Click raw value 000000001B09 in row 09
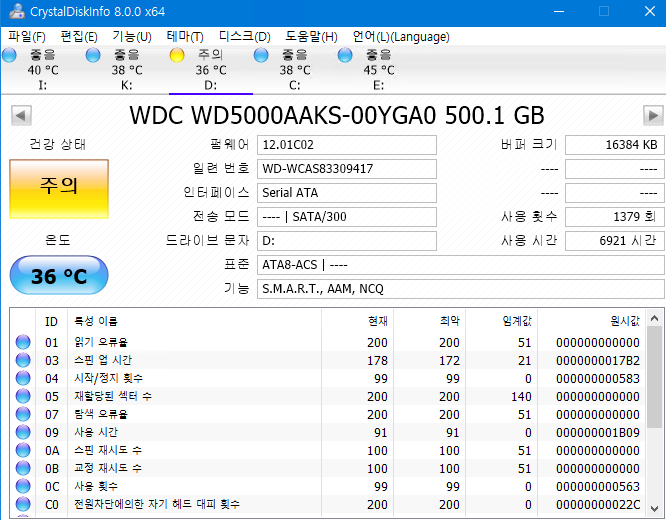666x520 pixels. (x=598, y=432)
